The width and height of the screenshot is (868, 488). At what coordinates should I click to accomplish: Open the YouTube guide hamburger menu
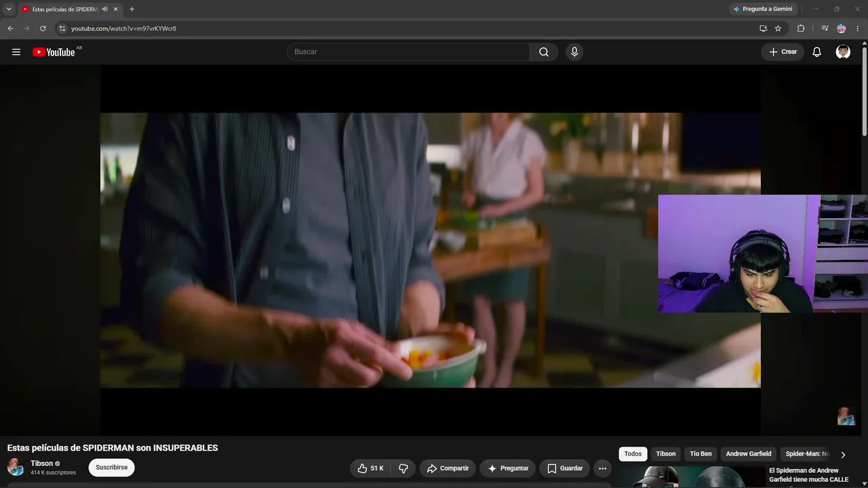[x=16, y=52]
